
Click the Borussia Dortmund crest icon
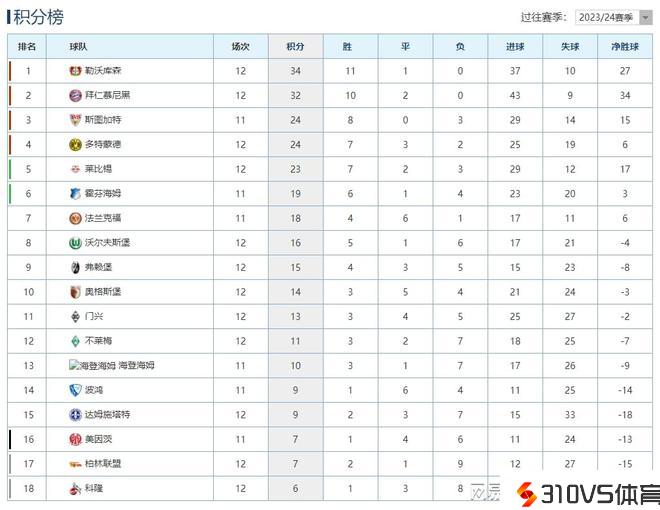(75, 144)
